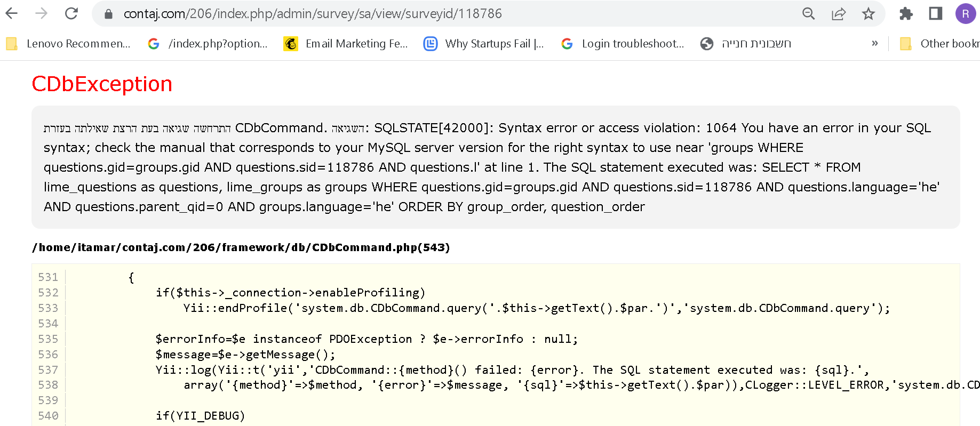Bookmark this page with the star icon
Viewport: 980px width, 426px height.
tap(868, 14)
